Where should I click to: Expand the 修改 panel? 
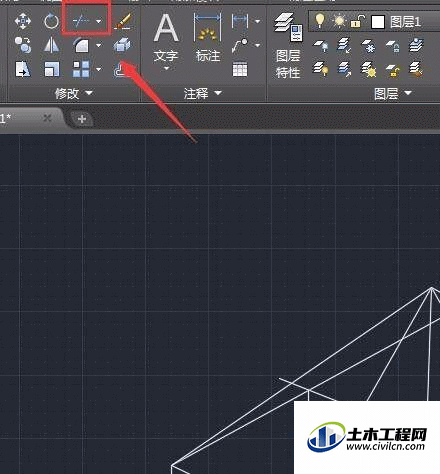(74, 93)
